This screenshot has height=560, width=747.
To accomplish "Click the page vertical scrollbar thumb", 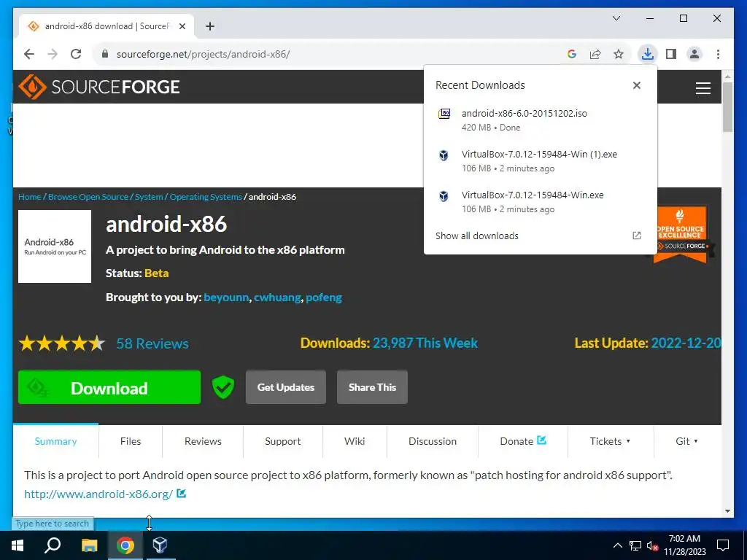I will [727, 107].
